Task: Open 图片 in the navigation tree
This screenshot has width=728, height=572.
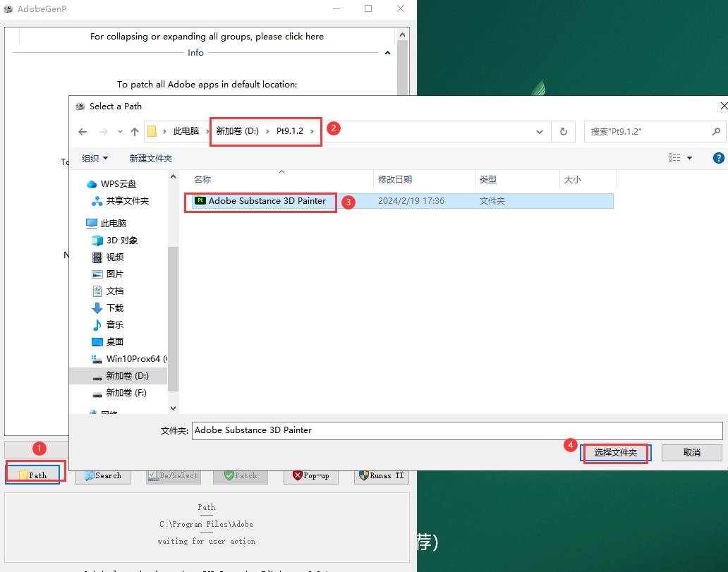Action: click(x=115, y=274)
